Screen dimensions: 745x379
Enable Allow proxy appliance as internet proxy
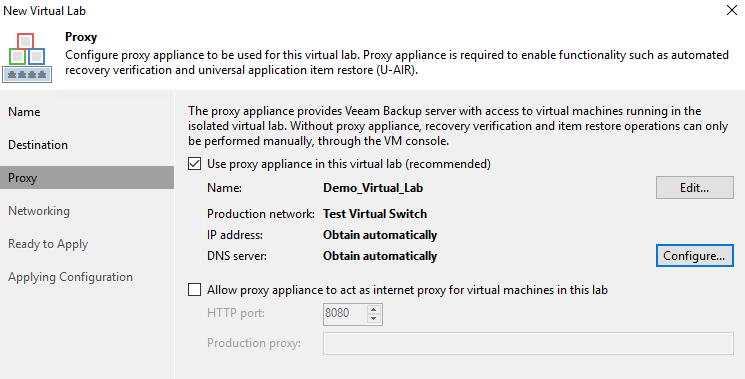tap(194, 290)
